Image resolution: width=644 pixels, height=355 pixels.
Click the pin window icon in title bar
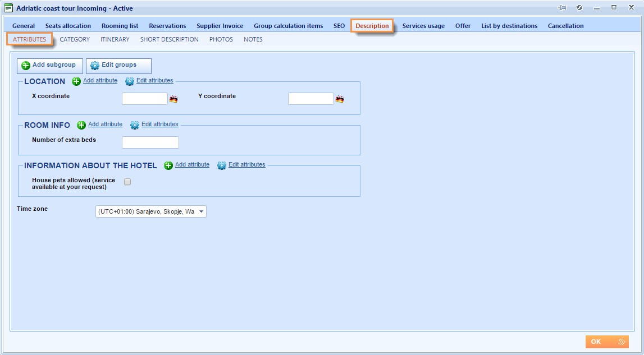562,8
